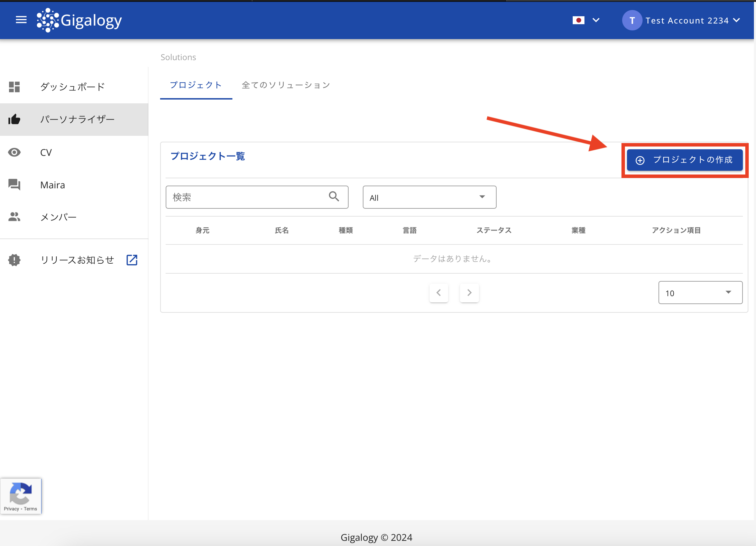Go to previous page arrow

[439, 293]
